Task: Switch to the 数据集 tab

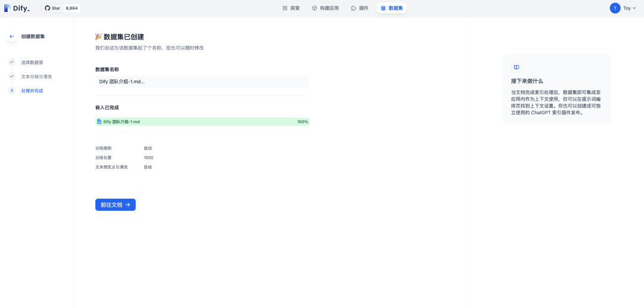Action: [x=391, y=8]
